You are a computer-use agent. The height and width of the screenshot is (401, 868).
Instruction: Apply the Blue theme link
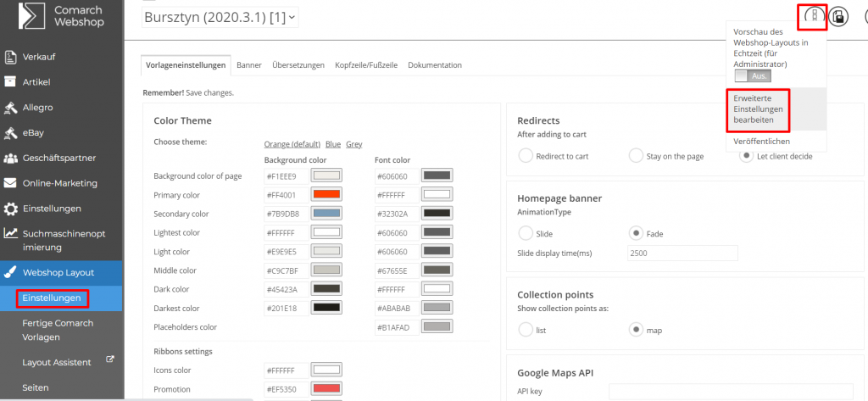[x=333, y=145]
